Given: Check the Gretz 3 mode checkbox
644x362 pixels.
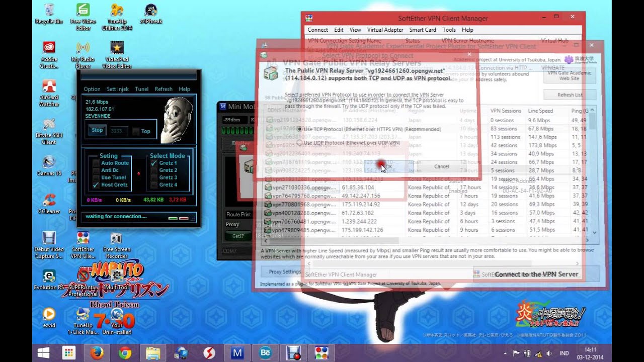Looking at the screenshot, I should (x=154, y=177).
